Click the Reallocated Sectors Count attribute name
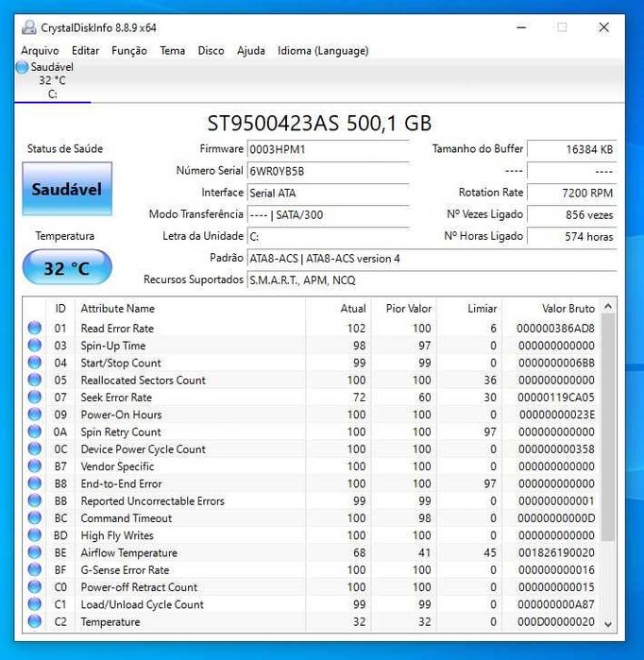 click(x=144, y=381)
